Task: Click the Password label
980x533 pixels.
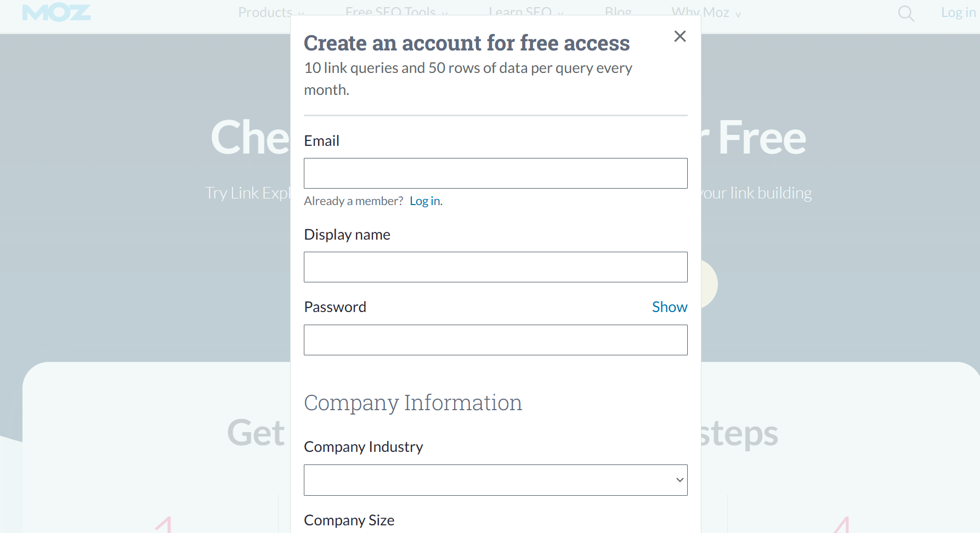Action: [x=335, y=307]
